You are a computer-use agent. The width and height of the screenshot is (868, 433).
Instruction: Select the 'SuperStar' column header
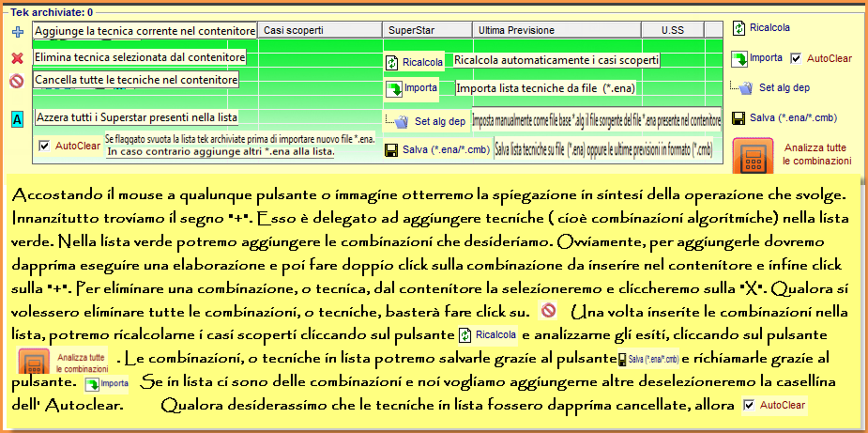point(427,30)
